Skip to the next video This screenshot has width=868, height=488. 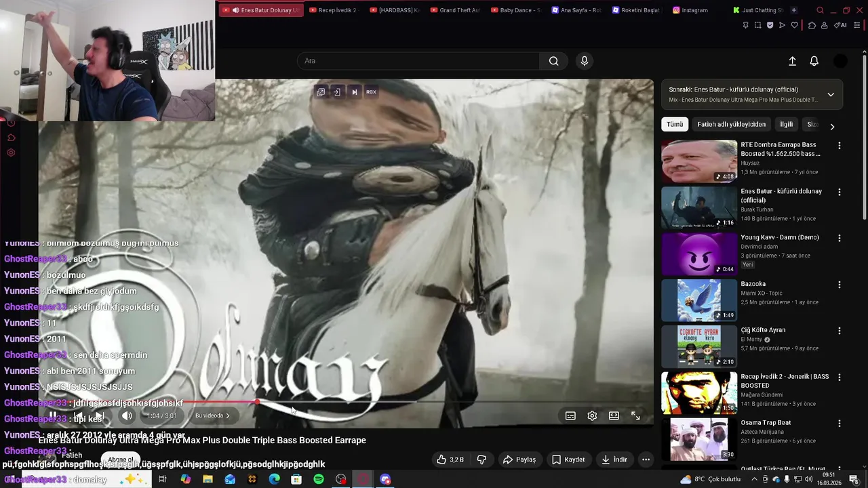pos(100,415)
